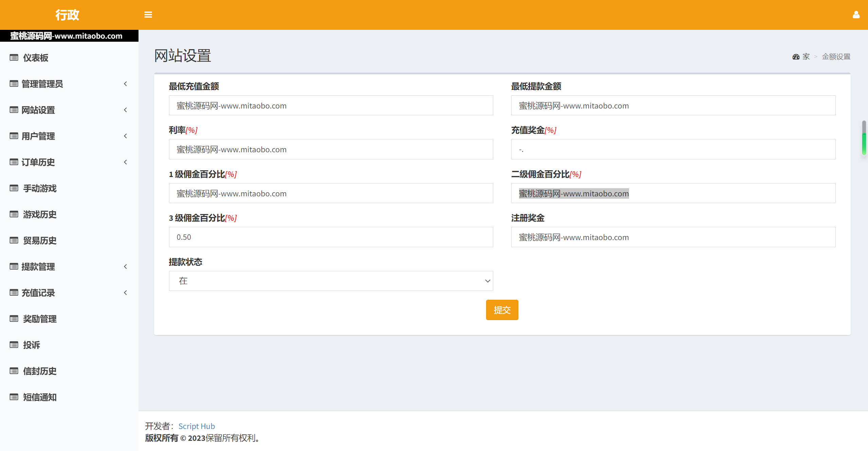Go to 家 breadcrumb link

806,57
